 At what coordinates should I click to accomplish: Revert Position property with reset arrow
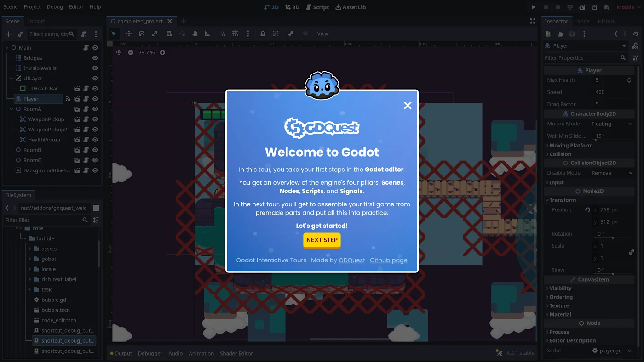587,210
